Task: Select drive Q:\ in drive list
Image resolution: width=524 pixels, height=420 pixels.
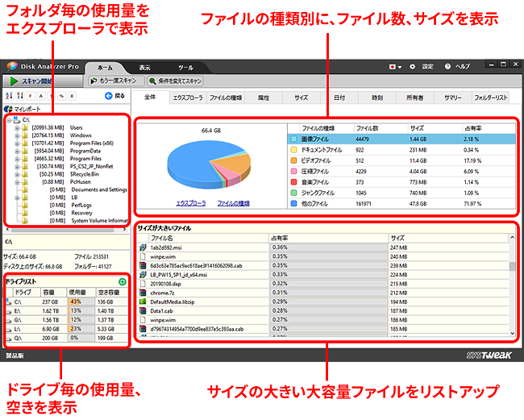Action: (x=66, y=338)
